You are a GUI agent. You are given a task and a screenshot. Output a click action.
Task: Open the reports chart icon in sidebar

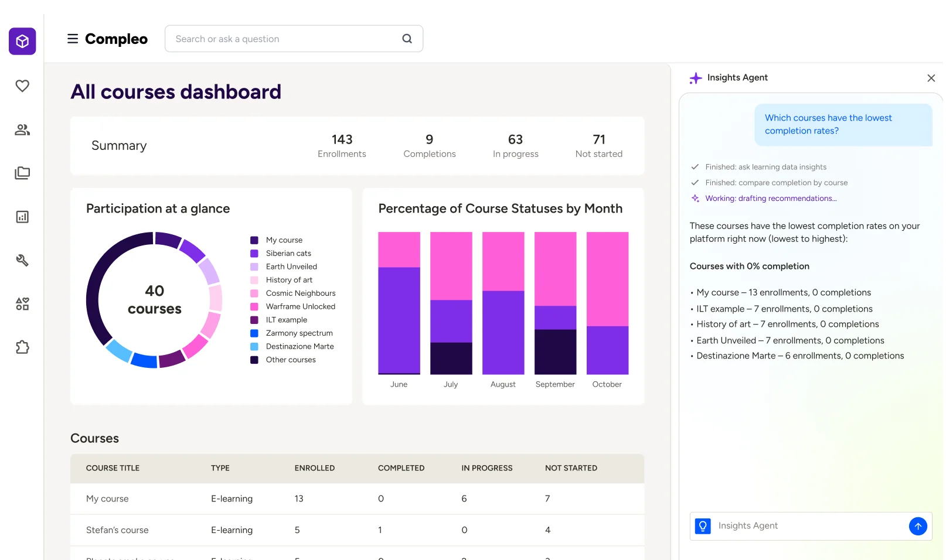[x=22, y=217]
